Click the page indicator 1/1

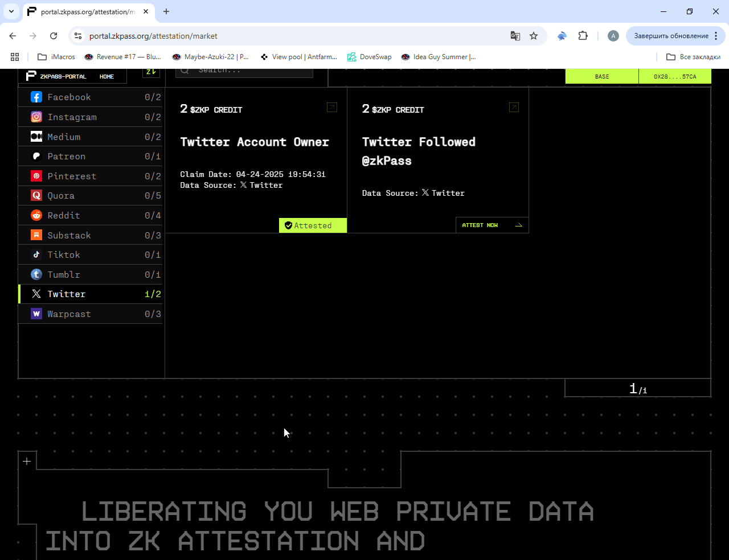coord(638,389)
